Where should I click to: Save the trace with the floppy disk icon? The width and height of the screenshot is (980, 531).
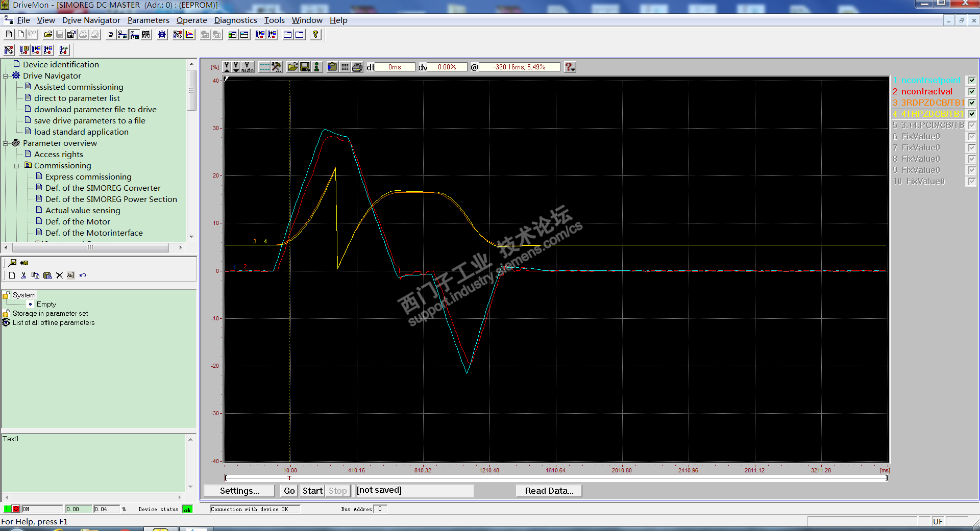305,67
